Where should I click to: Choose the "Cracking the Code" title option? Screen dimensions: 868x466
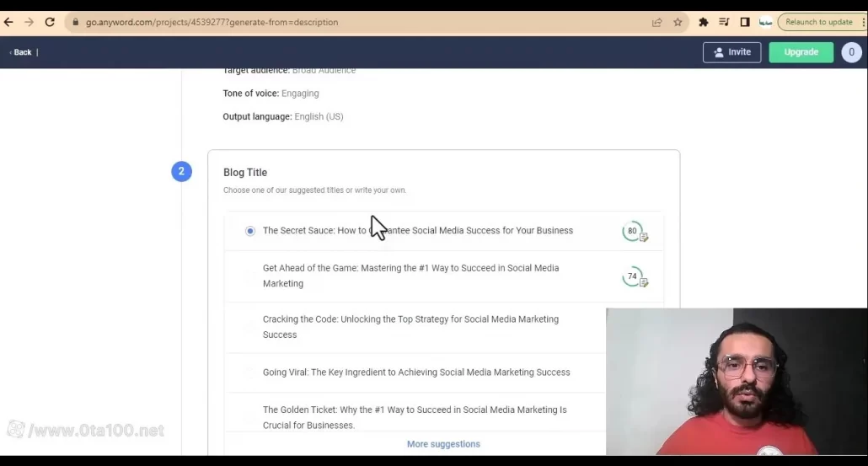[x=410, y=327]
